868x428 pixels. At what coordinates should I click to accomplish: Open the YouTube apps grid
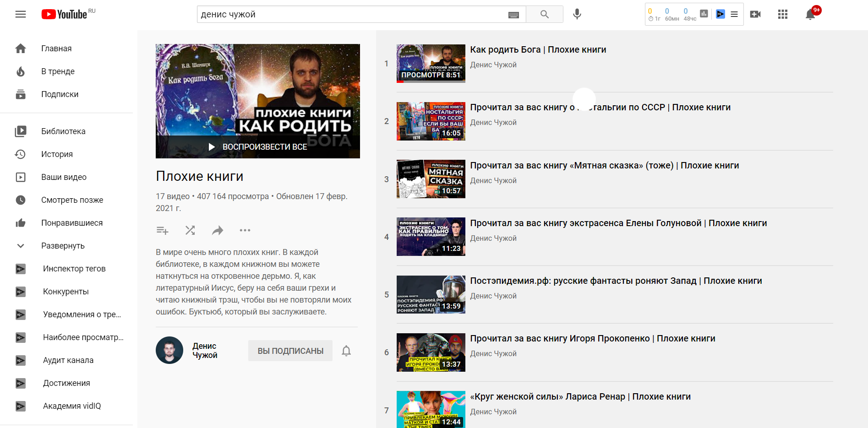[783, 14]
